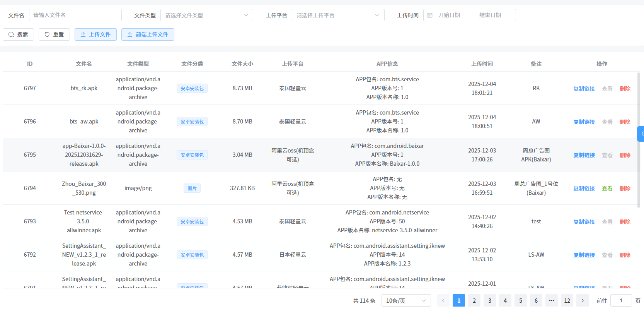Go to next page arrow
The width and height of the screenshot is (644, 312).
(583, 300)
